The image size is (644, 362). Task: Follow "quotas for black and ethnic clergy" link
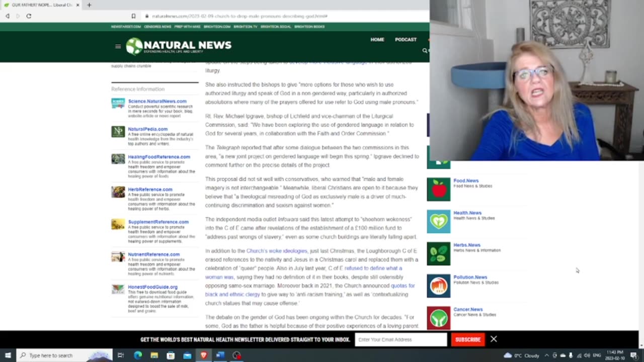point(310,290)
